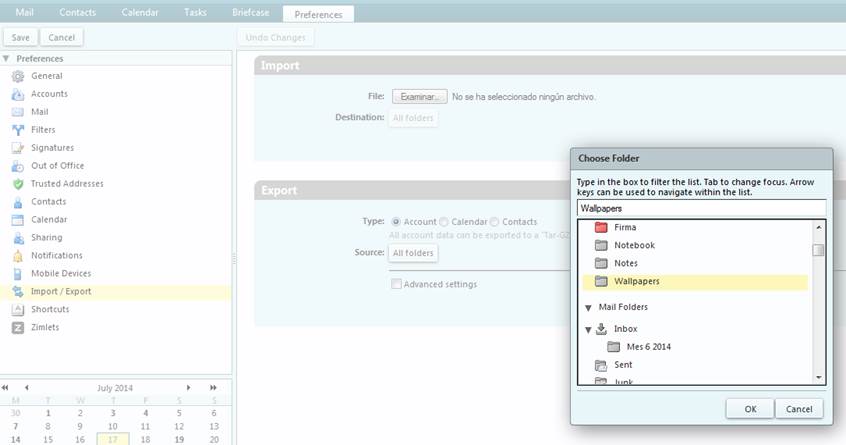Viewport: 846px width, 445px height.
Task: Click the Undo Changes button
Action: click(275, 37)
